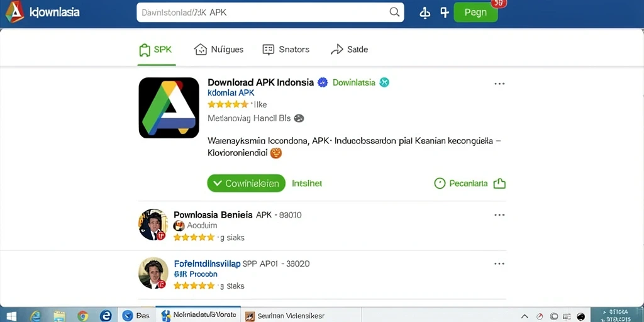
Task: Expand the system tray hidden icons chevron
Action: pyautogui.click(x=525, y=316)
